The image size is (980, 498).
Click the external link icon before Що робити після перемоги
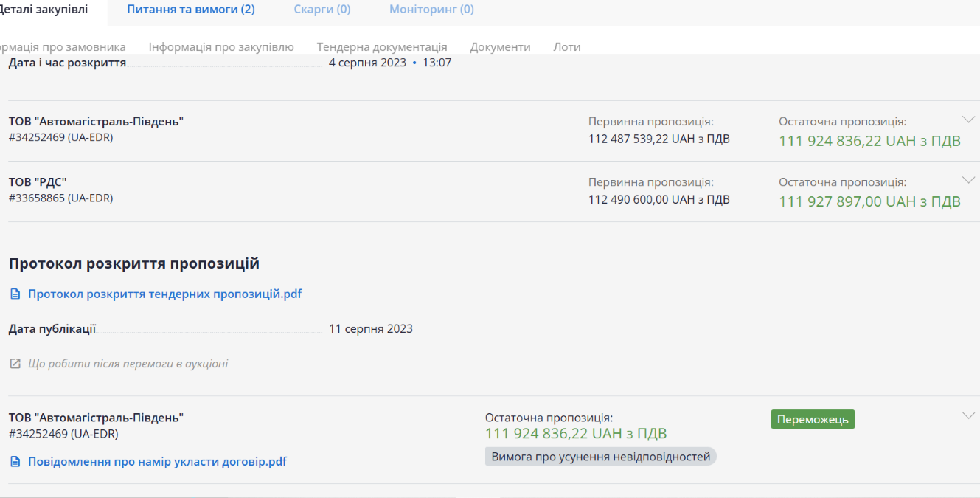(x=15, y=364)
